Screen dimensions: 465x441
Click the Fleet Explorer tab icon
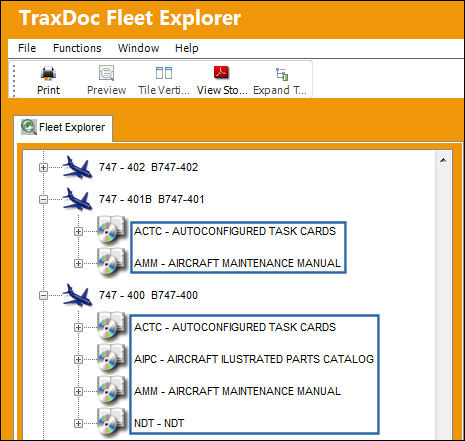coord(29,127)
